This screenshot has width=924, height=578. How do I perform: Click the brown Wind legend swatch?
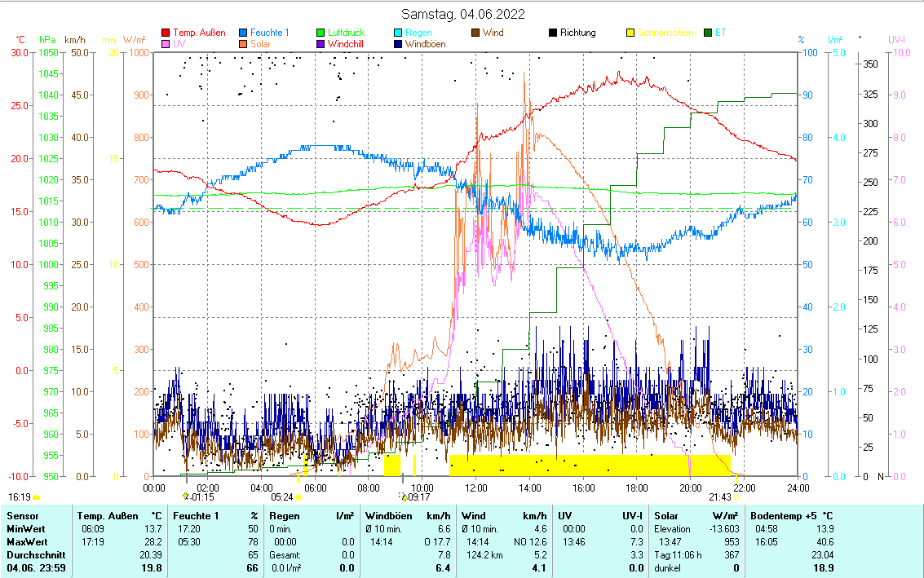475,33
